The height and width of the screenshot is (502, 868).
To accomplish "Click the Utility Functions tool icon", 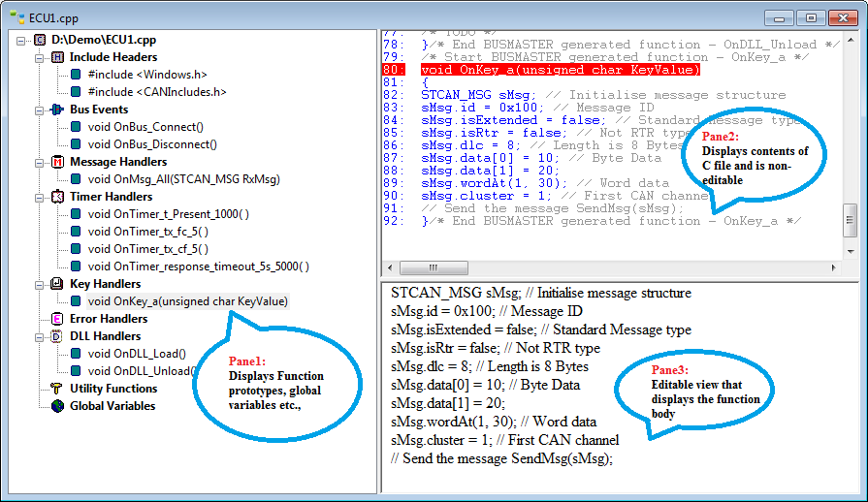I will click(57, 389).
